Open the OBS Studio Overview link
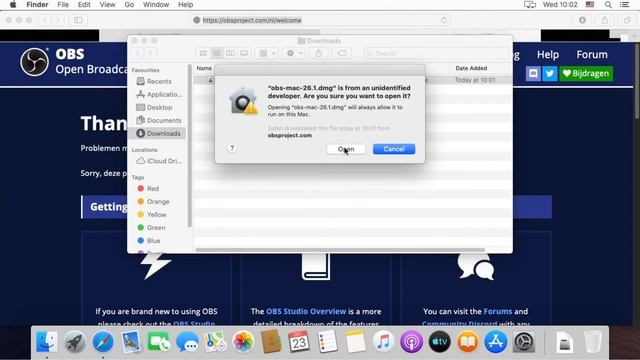Viewport: 640px width, 360px height. (x=306, y=311)
